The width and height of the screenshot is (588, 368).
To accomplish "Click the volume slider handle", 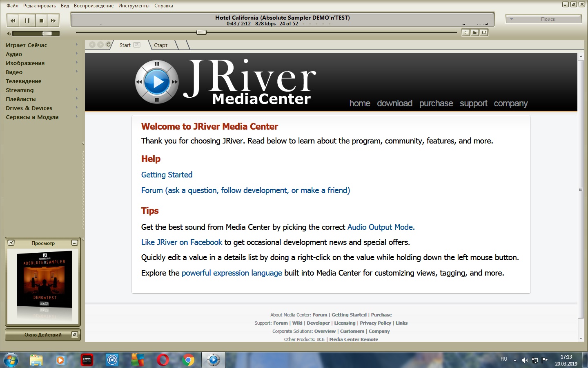I will point(47,34).
